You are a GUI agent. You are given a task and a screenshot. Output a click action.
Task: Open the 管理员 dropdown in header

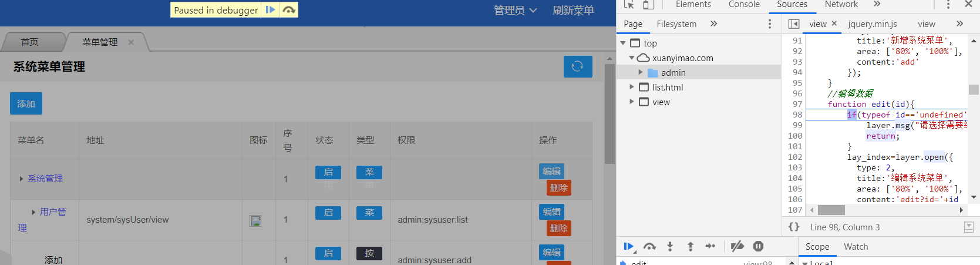tap(515, 11)
